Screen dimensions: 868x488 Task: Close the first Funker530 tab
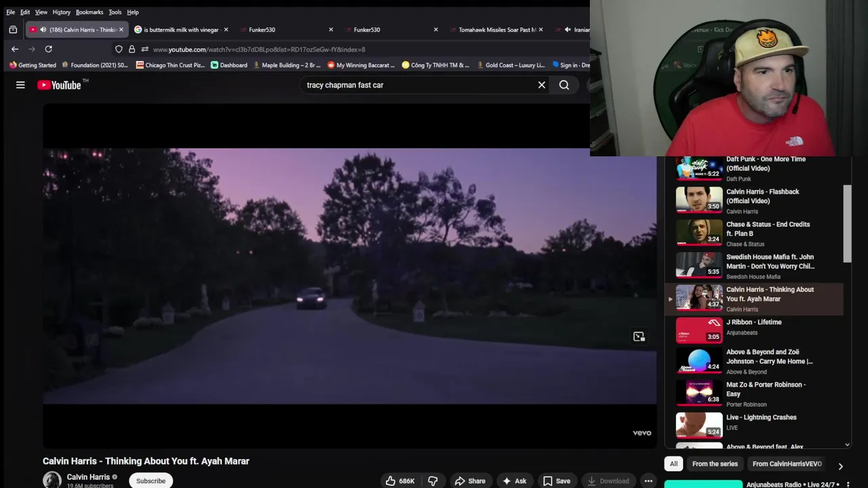pyautogui.click(x=331, y=30)
